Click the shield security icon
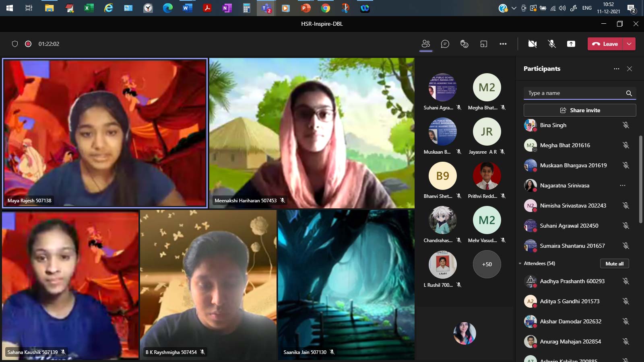This screenshot has height=362, width=644. coord(15,44)
